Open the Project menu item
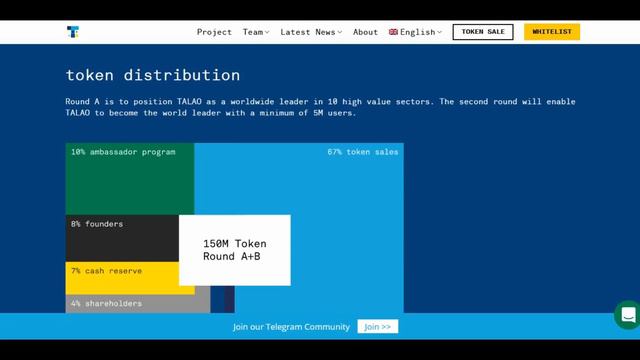This screenshot has height=360, width=640. pyautogui.click(x=214, y=32)
